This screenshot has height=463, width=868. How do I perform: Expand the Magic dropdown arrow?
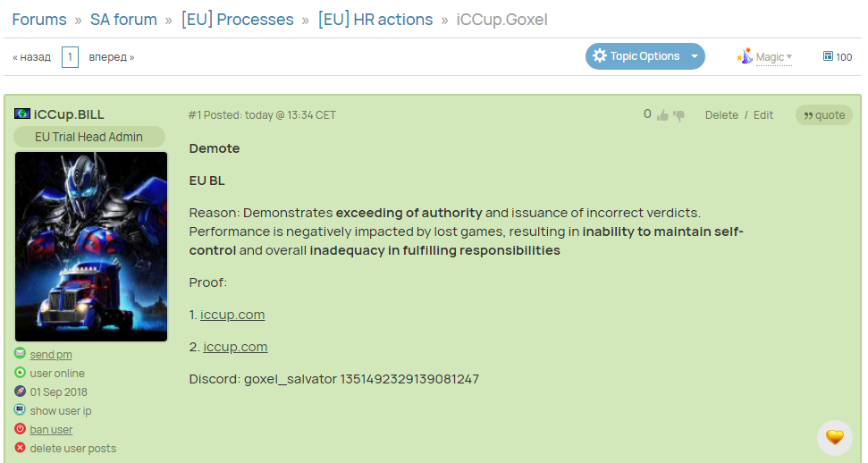click(x=789, y=56)
